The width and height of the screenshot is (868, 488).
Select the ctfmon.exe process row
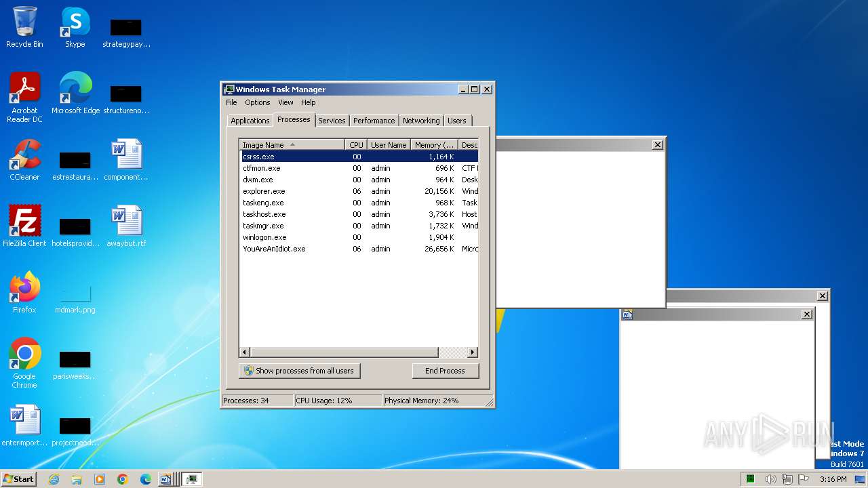[x=359, y=168]
